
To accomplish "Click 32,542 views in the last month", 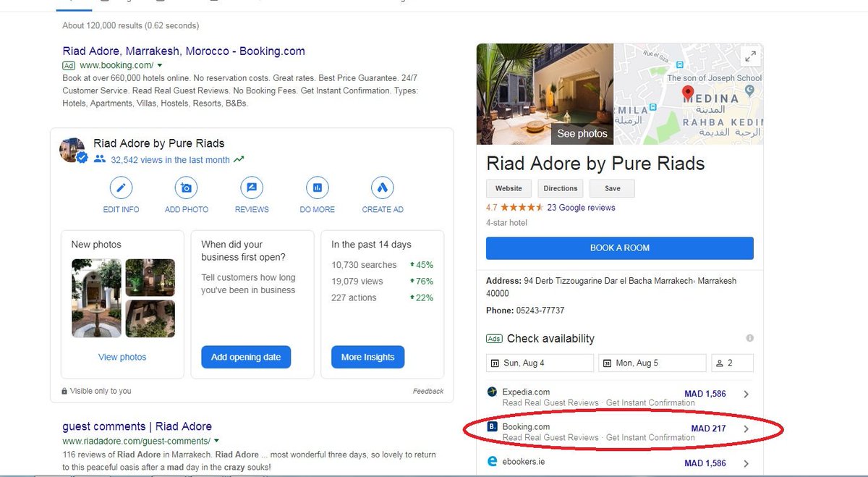I will coord(170,160).
